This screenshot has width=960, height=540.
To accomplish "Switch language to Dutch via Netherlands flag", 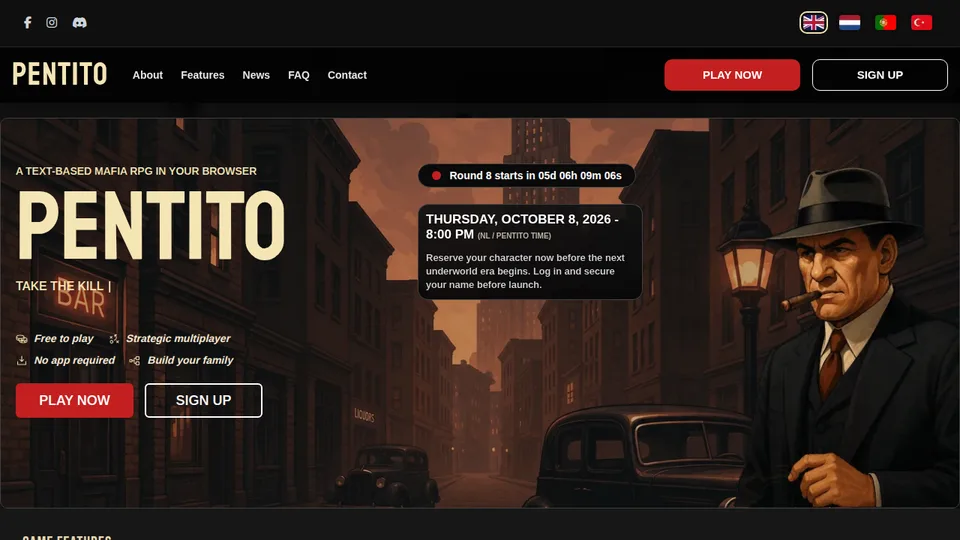I will coord(849,23).
